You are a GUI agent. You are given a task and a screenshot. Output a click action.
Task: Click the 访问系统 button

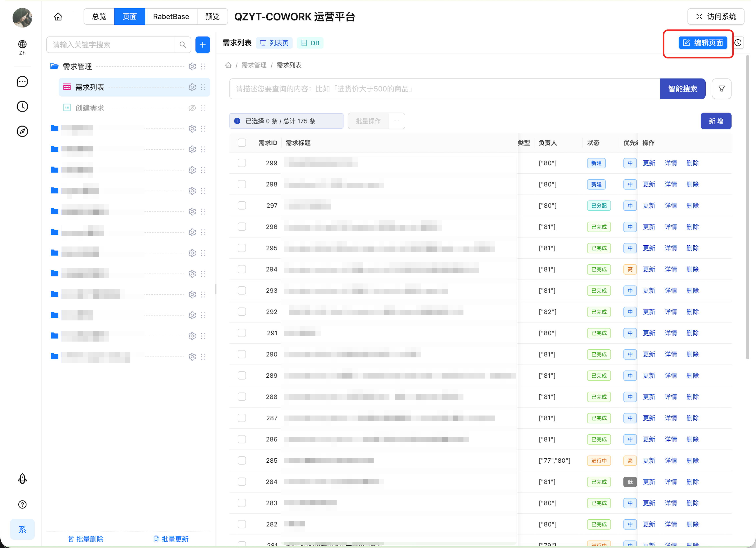(x=716, y=17)
